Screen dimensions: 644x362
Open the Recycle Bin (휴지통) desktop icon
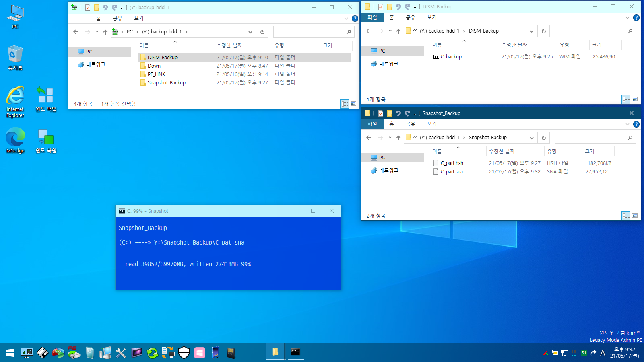(15, 58)
